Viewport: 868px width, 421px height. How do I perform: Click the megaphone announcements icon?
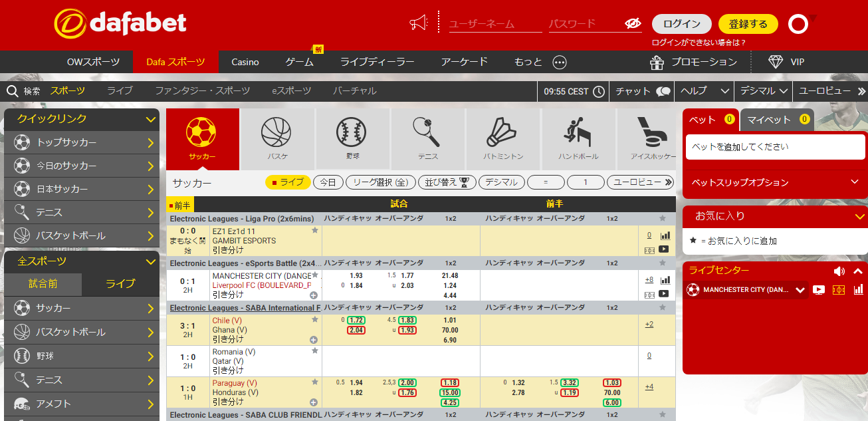(419, 24)
